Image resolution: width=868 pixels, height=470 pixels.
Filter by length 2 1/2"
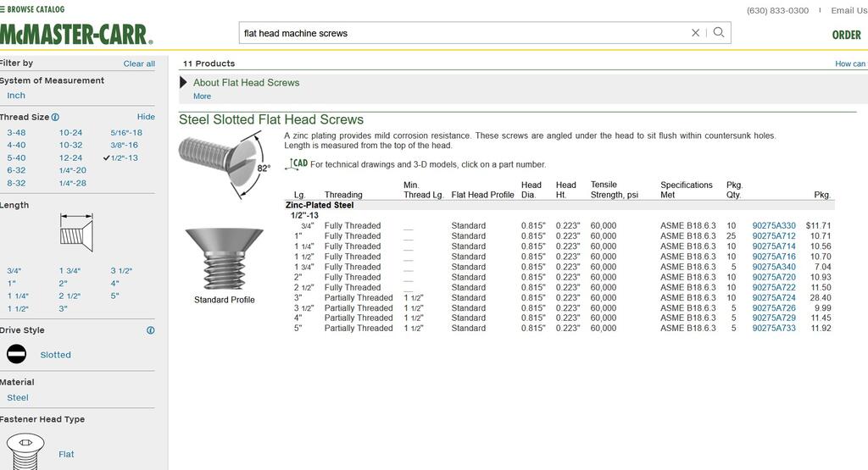coord(70,296)
